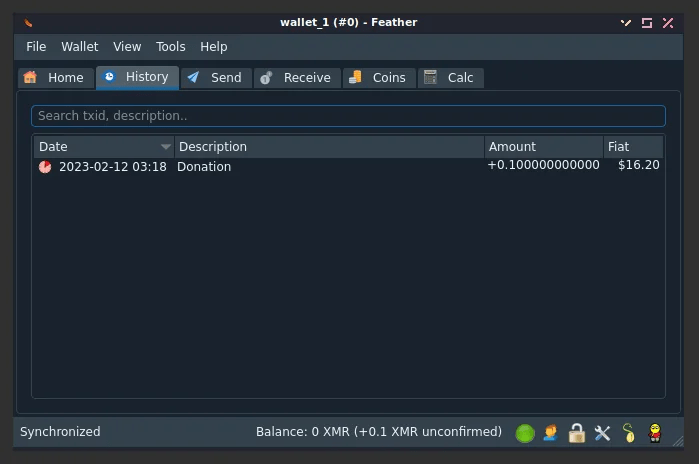Click the red pending clock icon of Donation row
This screenshot has height=464, width=699.
(45, 167)
